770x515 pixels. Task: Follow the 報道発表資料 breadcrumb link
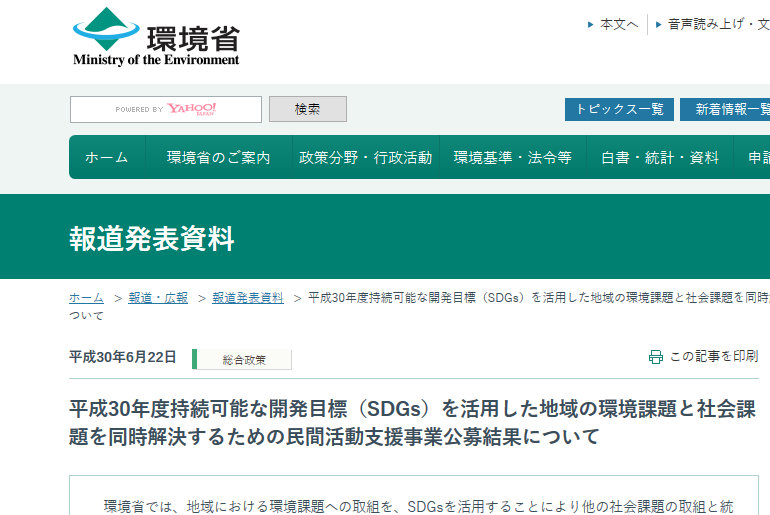point(247,298)
